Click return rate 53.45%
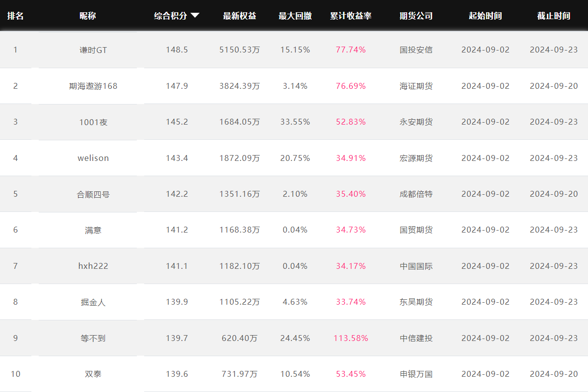The image size is (588, 392). 351,374
